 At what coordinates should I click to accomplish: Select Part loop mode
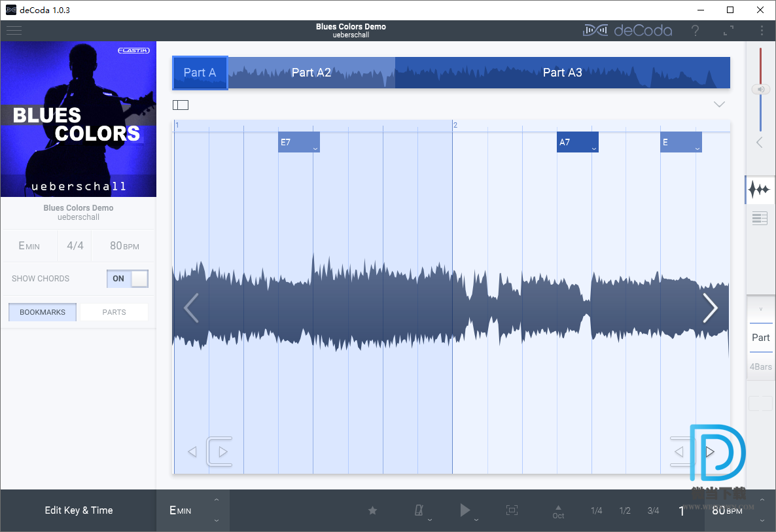[x=761, y=338]
